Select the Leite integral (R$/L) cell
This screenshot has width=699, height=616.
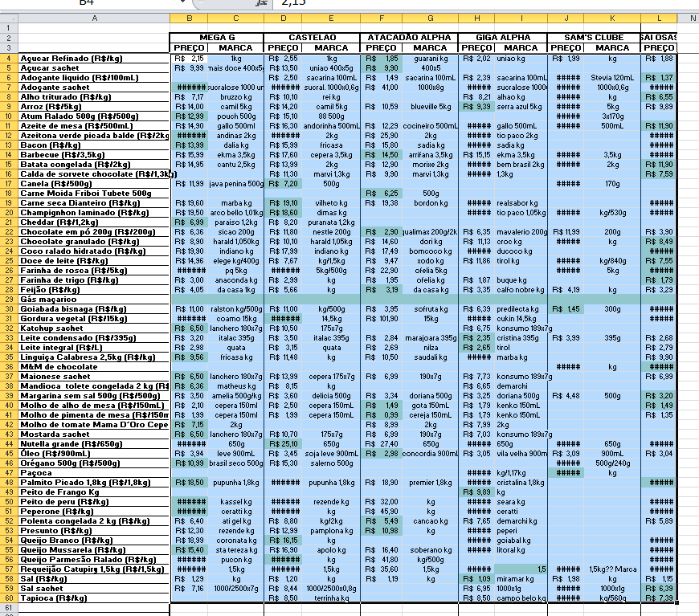[x=94, y=348]
